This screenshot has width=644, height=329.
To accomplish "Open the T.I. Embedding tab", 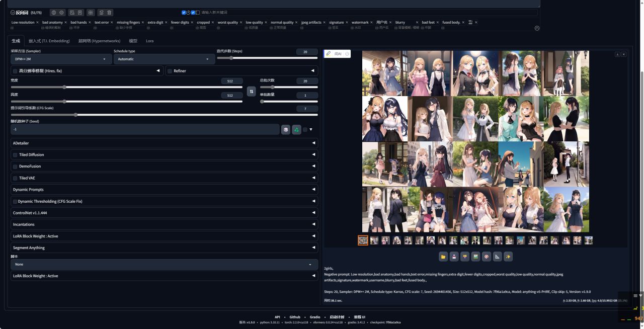I will 49,41.
